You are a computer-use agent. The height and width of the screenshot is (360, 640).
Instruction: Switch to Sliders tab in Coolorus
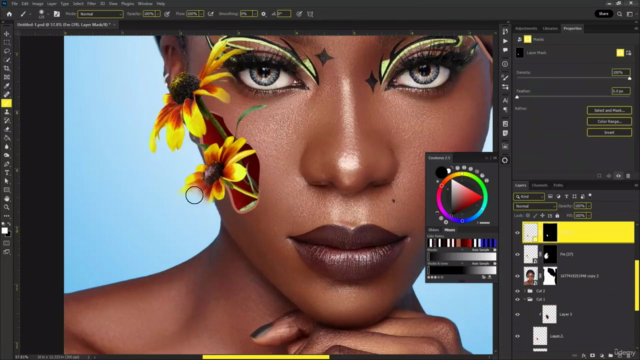(x=433, y=230)
